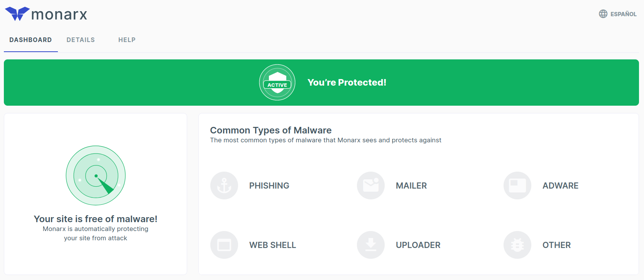Viewport: 644px width, 280px height.
Task: Click the Web Shell browser icon
Action: tap(224, 245)
